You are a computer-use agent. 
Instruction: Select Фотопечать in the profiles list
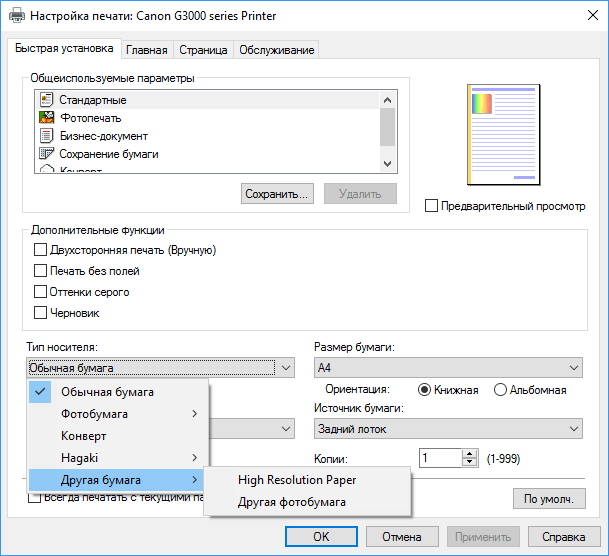click(x=207, y=118)
